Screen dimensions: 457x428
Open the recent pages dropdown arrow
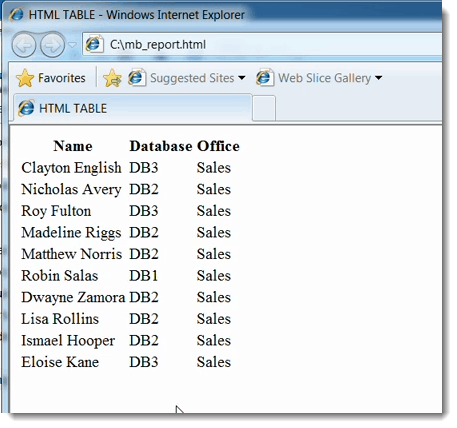[72, 44]
